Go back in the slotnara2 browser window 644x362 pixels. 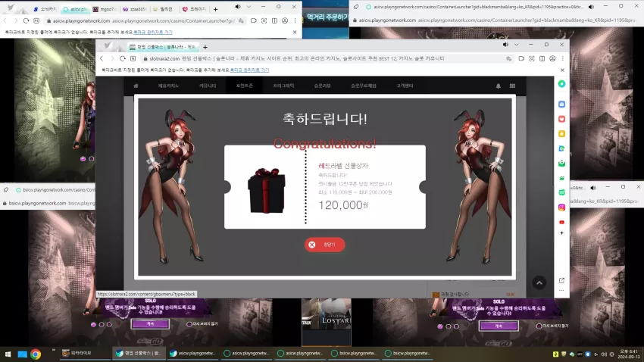(102, 58)
